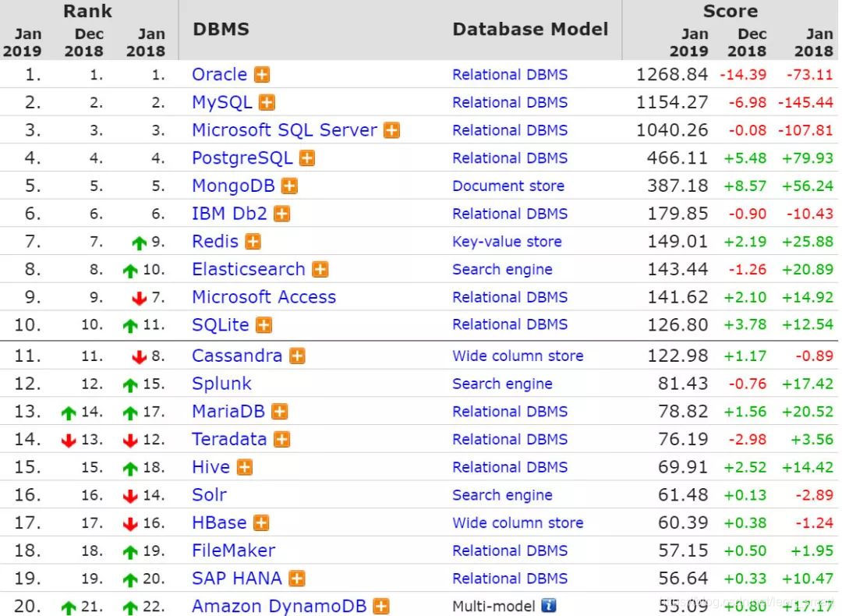
Task: Click the plus icon next to HBase
Action: click(261, 523)
